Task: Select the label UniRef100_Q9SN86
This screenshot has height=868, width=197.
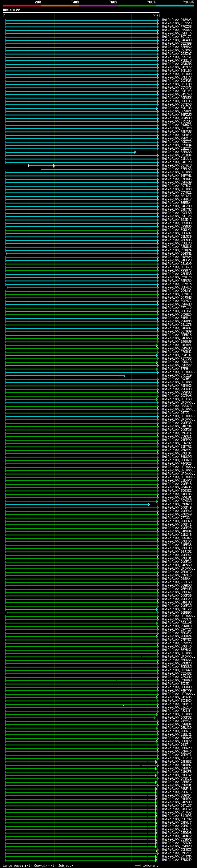Action: (176, 226)
